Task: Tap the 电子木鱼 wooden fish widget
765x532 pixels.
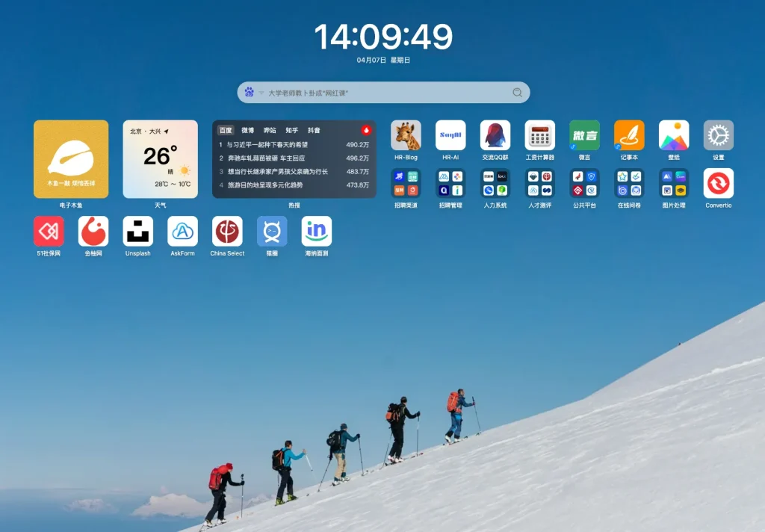Action: click(x=71, y=159)
